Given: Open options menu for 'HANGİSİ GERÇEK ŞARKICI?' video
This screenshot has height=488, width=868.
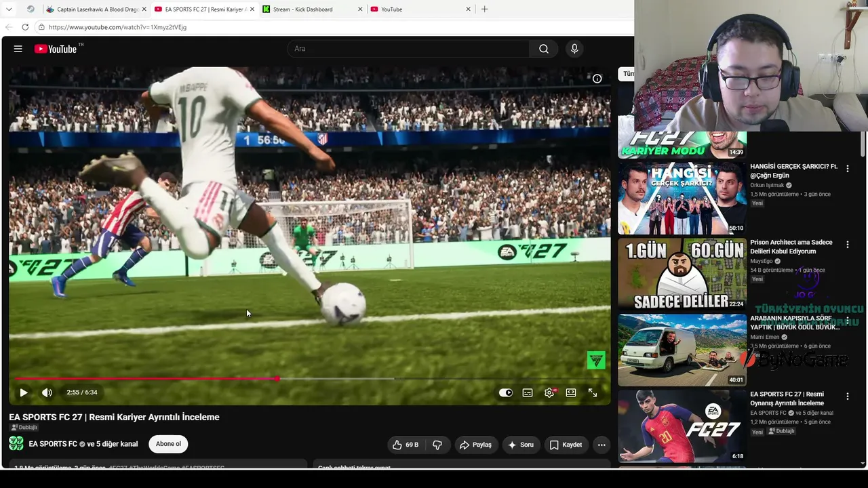Looking at the screenshot, I should [x=847, y=168].
